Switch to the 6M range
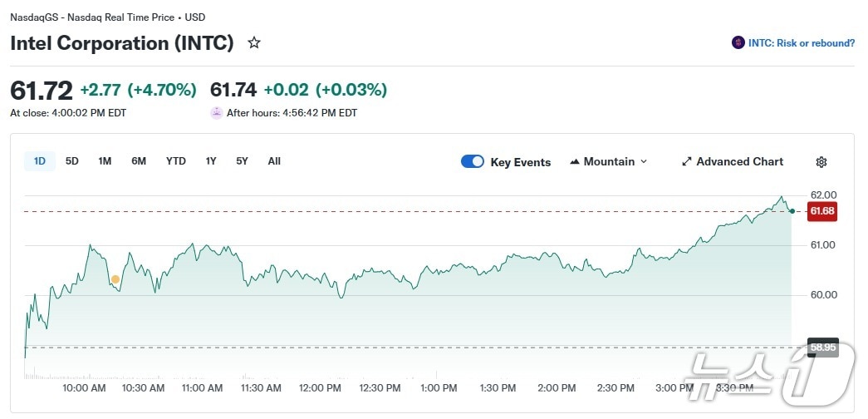This screenshot has height=419, width=868. tap(139, 161)
